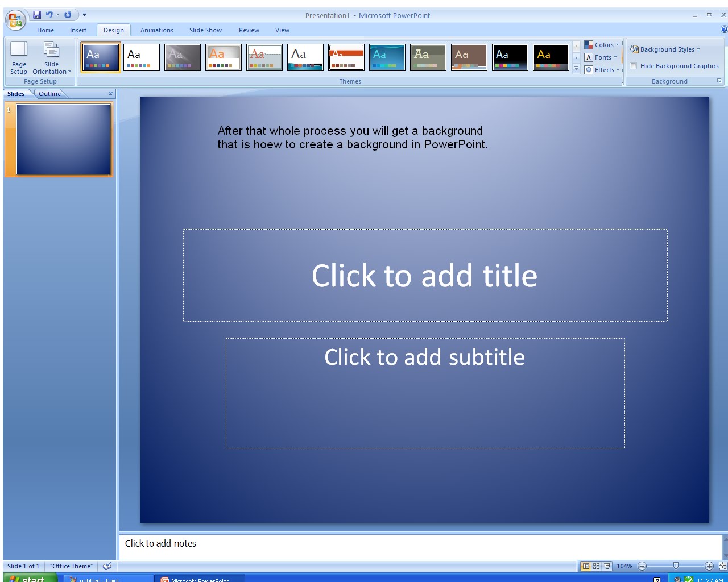Click the theme Effects icon

click(589, 69)
